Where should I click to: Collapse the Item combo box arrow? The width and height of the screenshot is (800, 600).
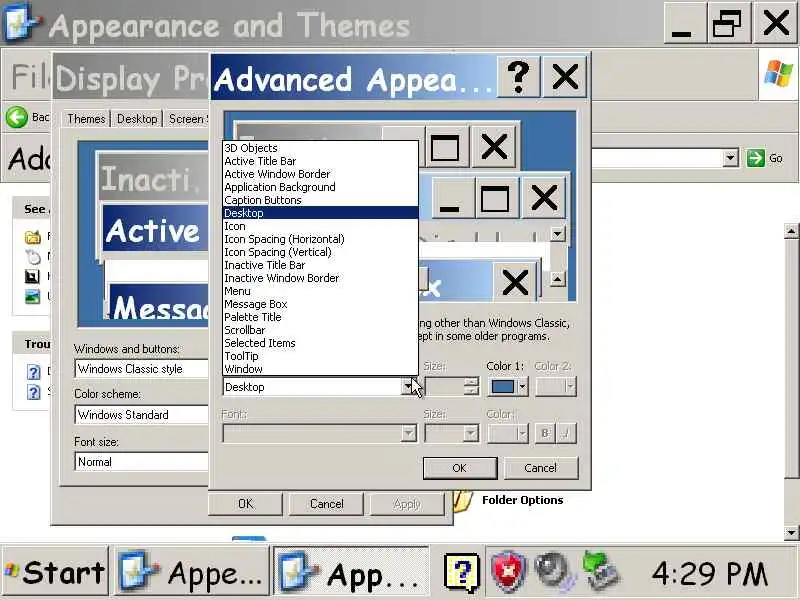(408, 387)
